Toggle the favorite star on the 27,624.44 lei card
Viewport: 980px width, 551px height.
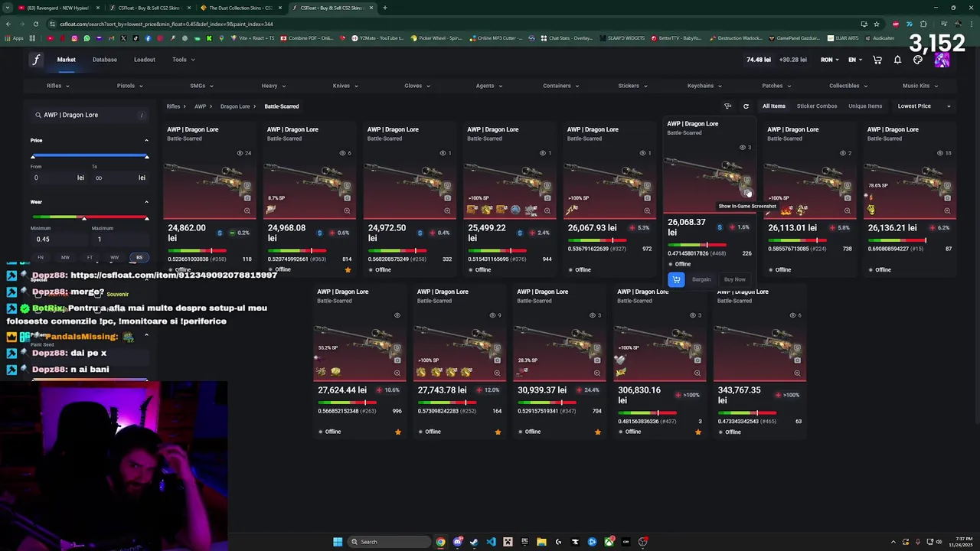point(397,432)
